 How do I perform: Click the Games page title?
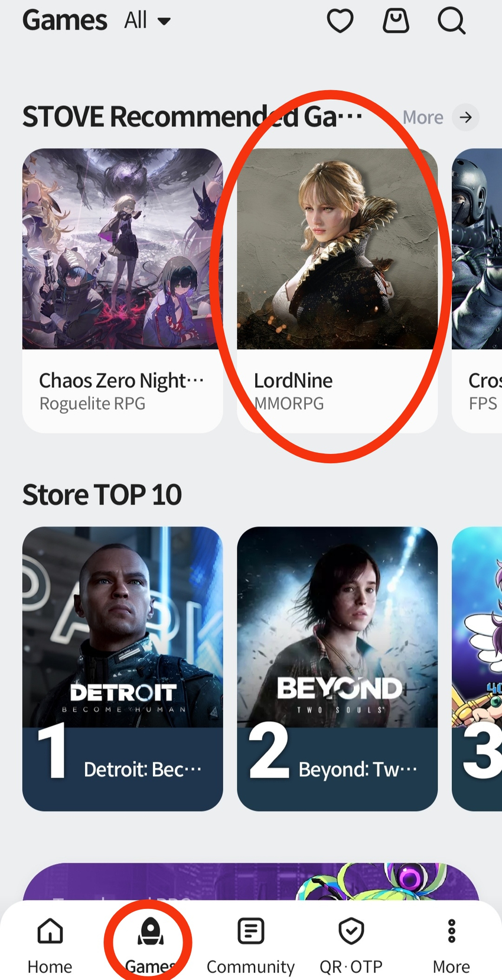click(65, 21)
